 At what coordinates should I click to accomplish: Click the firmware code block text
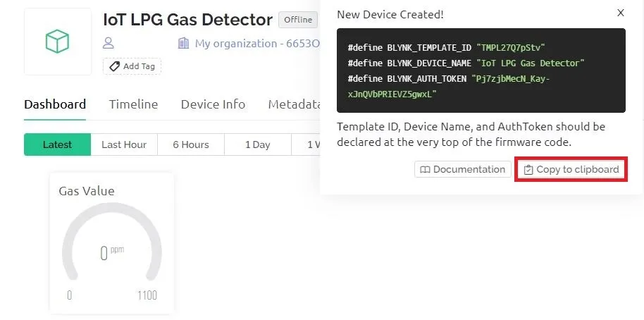(x=481, y=70)
